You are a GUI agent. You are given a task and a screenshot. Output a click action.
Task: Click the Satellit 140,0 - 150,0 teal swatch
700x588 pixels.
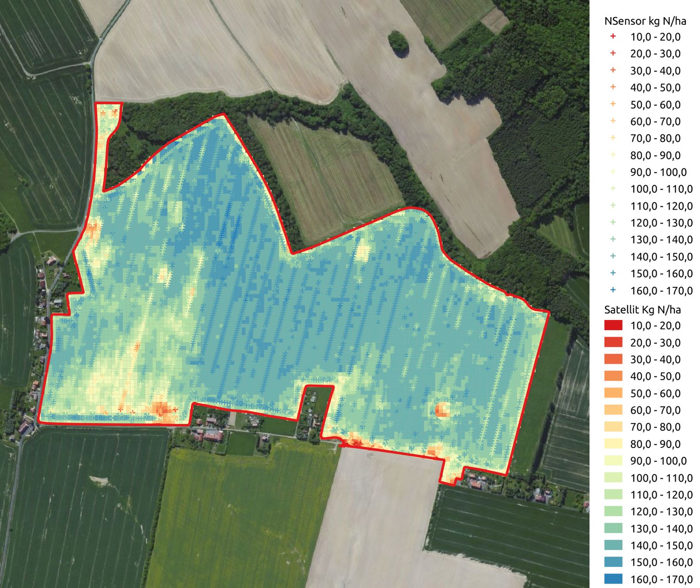pos(613,545)
